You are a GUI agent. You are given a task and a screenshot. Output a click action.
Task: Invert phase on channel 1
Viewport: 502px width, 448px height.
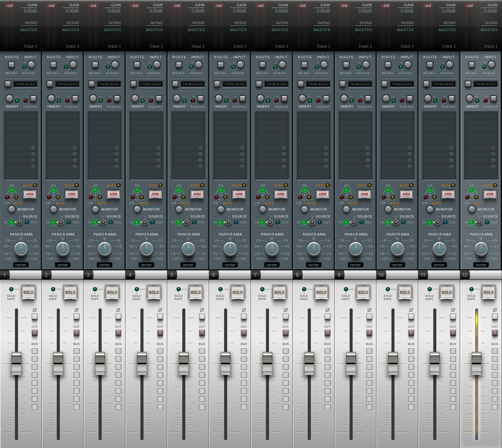click(35, 317)
